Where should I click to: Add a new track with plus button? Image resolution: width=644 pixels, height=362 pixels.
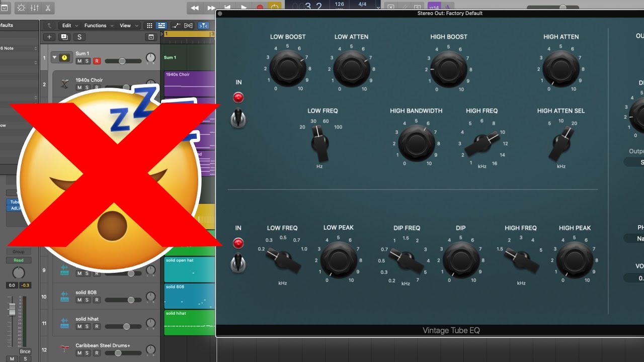[x=49, y=37]
